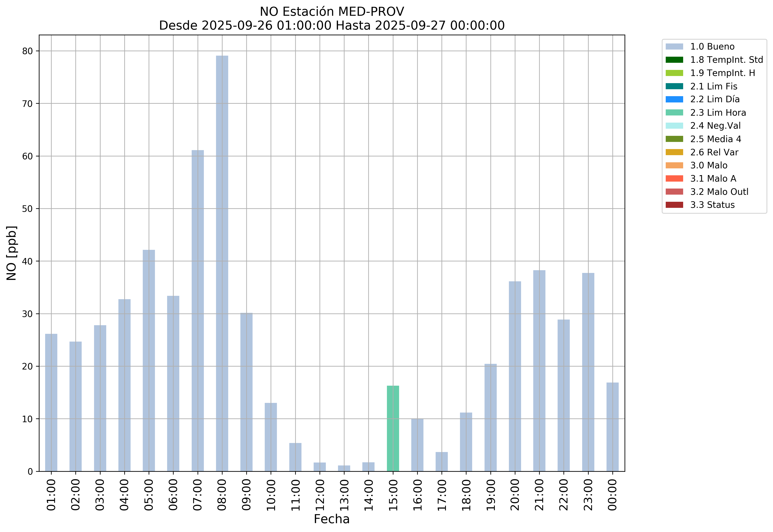Screen dimensions: 773x532
Task: Click the tallest bar at 08:00
Action: (x=222, y=263)
